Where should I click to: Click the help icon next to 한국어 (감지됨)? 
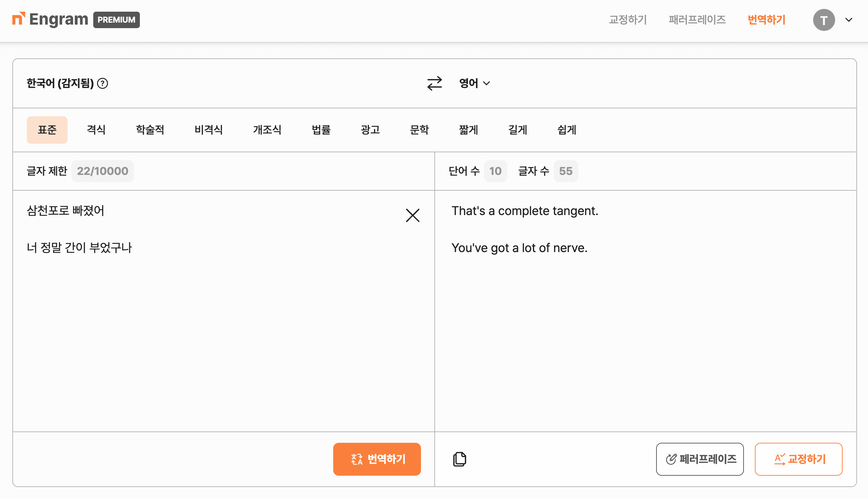[x=103, y=83]
